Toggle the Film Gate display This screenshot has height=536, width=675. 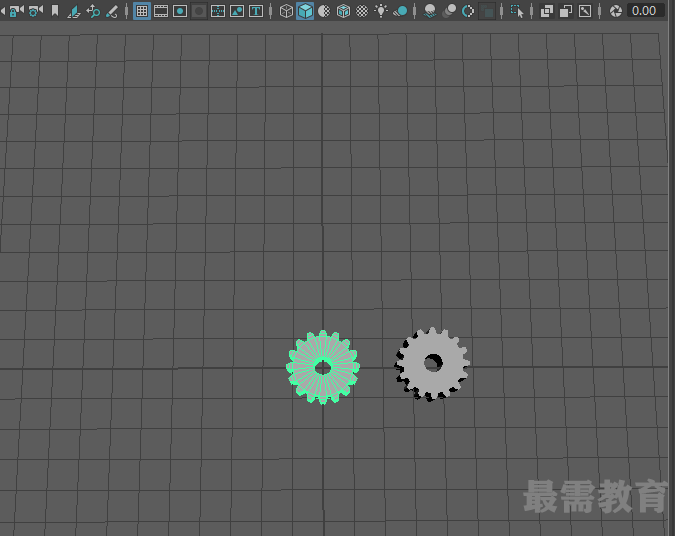[x=161, y=11]
